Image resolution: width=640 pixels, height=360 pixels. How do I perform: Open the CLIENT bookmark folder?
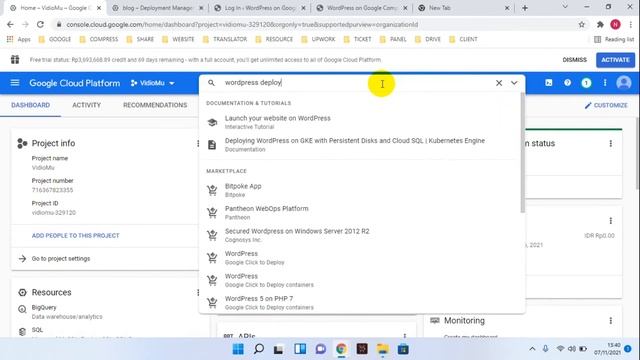coord(463,39)
